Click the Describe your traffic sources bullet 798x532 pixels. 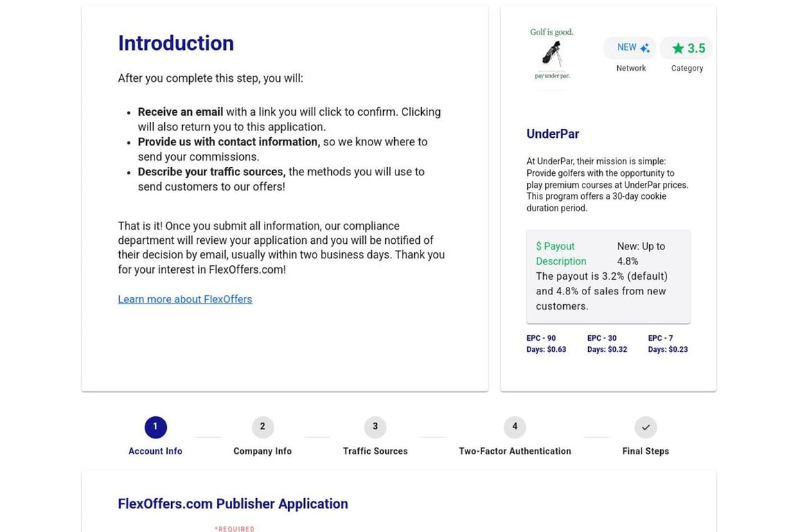click(x=281, y=179)
